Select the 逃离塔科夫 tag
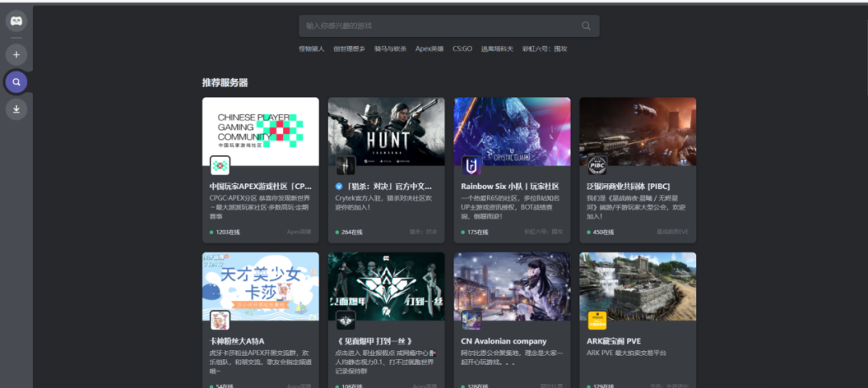Viewport: 868px width, 388px height. [497, 49]
